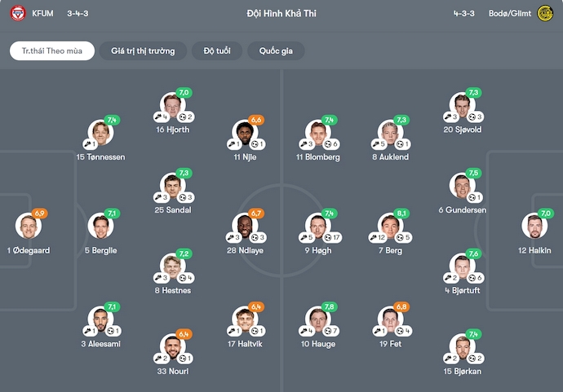Select the Quốc gia filter pill
The image size is (563, 392).
276,51
